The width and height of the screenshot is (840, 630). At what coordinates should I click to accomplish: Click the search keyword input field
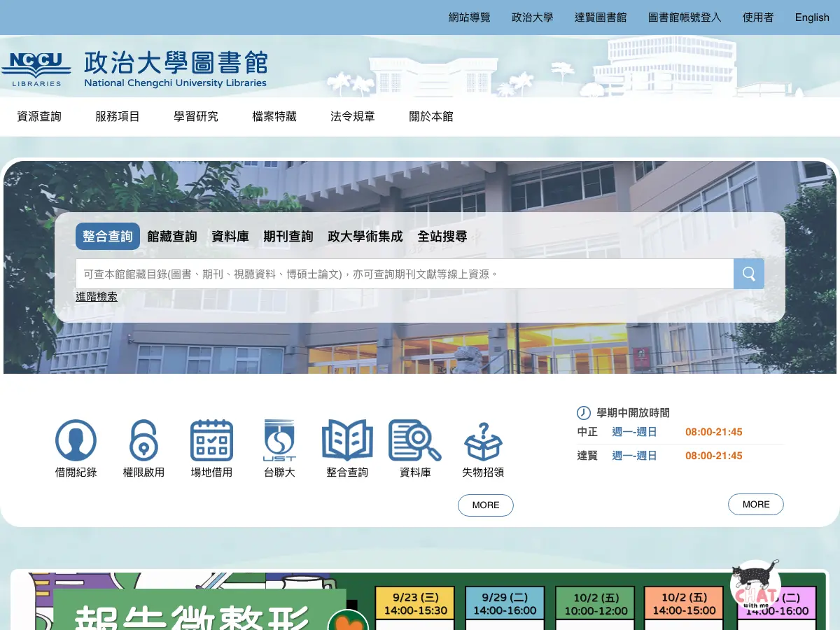pyautogui.click(x=405, y=274)
